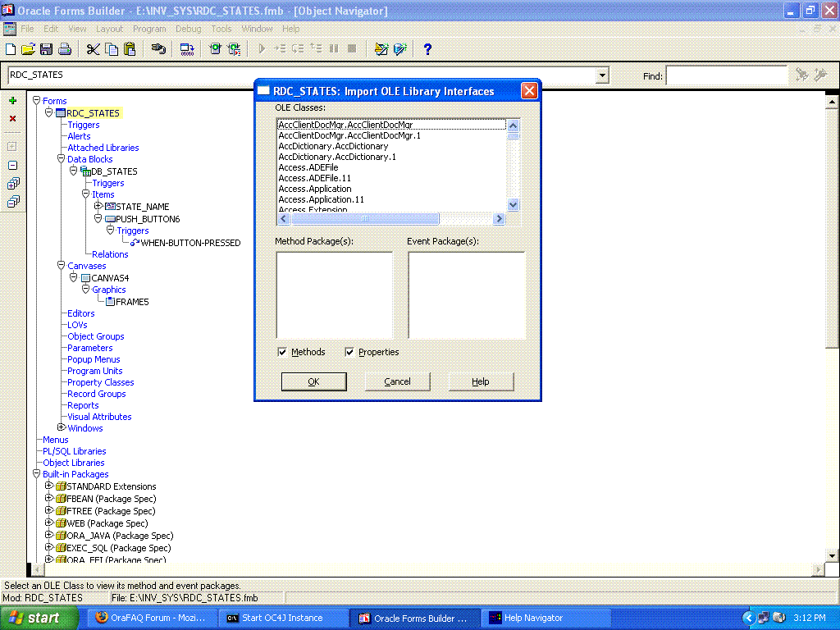
Task: Collapse the PUSH_BUTTON6 item node
Action: pos(98,218)
